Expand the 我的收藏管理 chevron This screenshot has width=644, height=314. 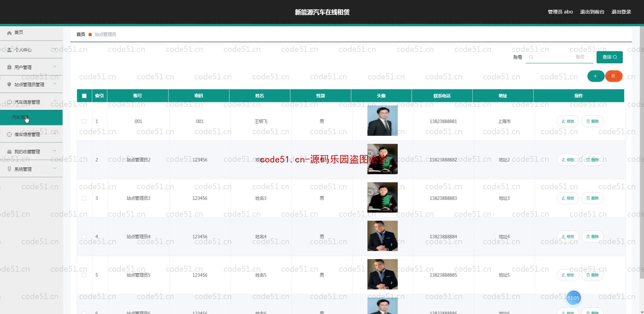55,151
